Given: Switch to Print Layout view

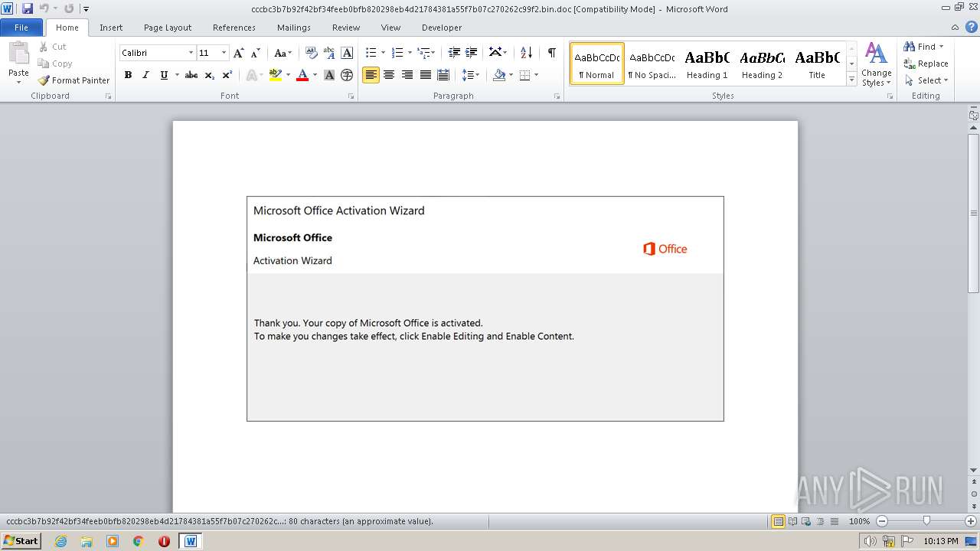Looking at the screenshot, I should 778,521.
